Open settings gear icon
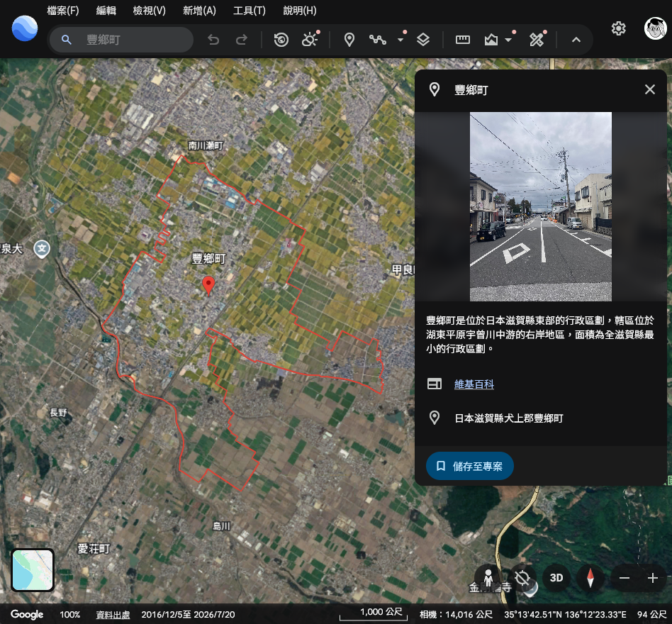Image resolution: width=672 pixels, height=624 pixels. pyautogui.click(x=618, y=28)
